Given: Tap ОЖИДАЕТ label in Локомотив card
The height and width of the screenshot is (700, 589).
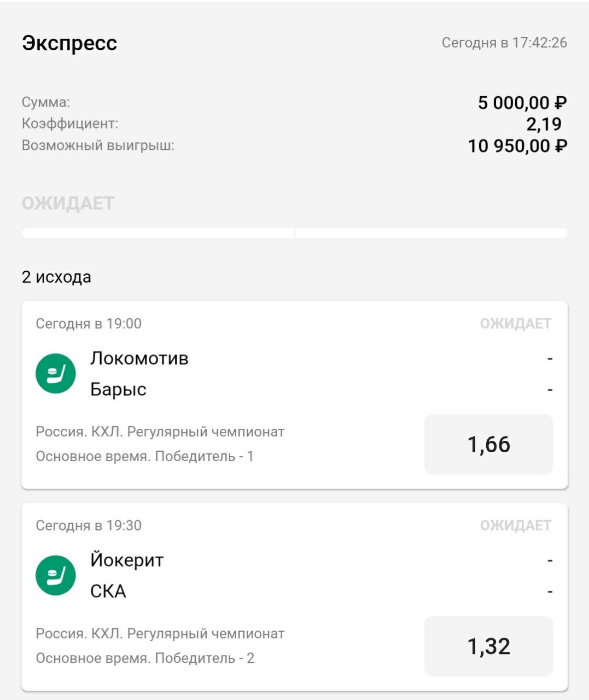Looking at the screenshot, I should [515, 324].
